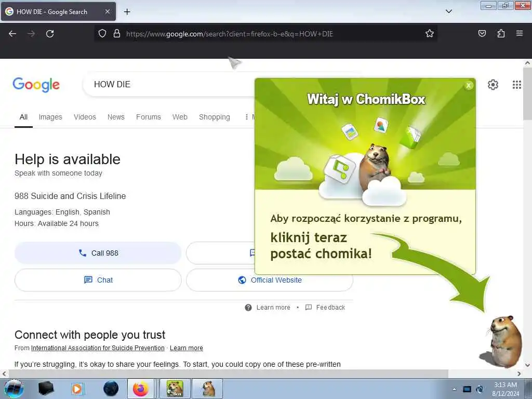Click the scroll right arrow at page bottom
This screenshot has height=399, width=532.
[x=519, y=374]
